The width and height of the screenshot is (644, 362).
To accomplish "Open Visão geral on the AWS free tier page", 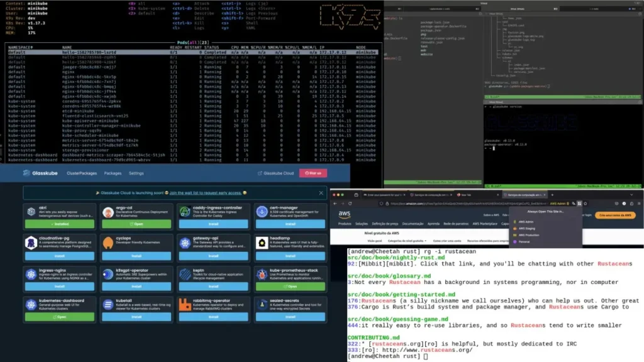I will pos(375,241).
